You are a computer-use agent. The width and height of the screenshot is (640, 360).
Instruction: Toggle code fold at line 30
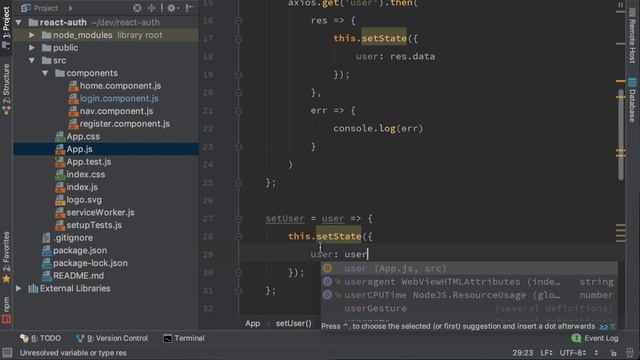pos(239,273)
